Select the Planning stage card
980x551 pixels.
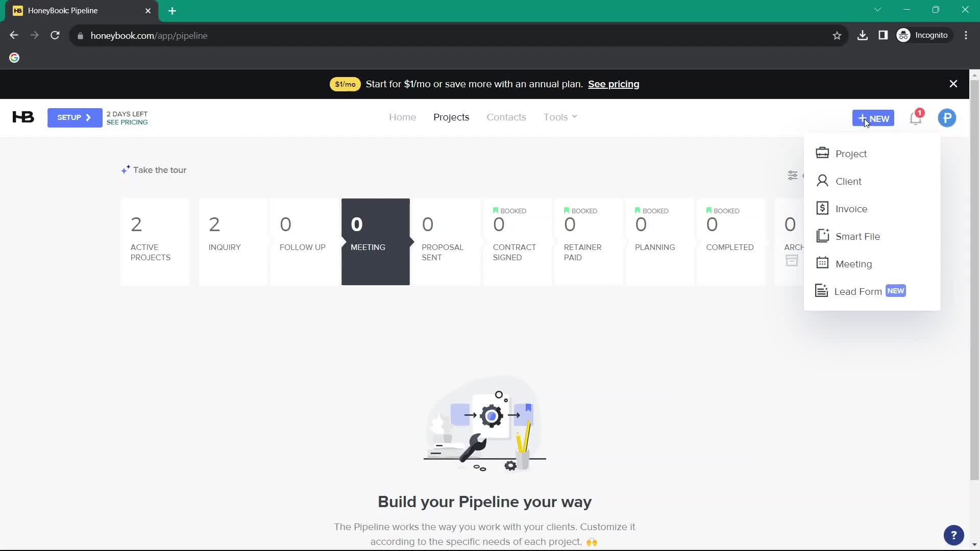coord(659,242)
